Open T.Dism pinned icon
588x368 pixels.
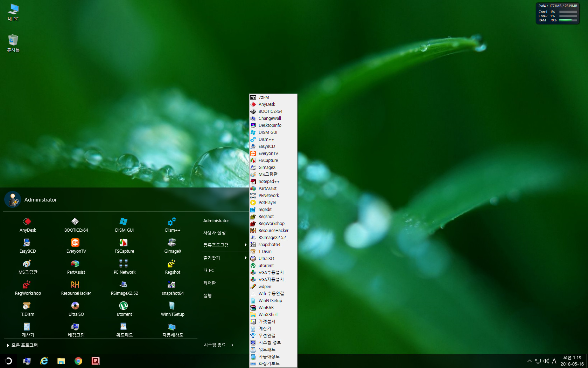pos(28,309)
